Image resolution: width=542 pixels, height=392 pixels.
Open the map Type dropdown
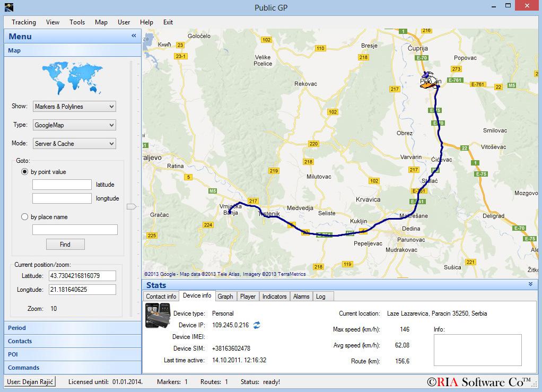74,125
